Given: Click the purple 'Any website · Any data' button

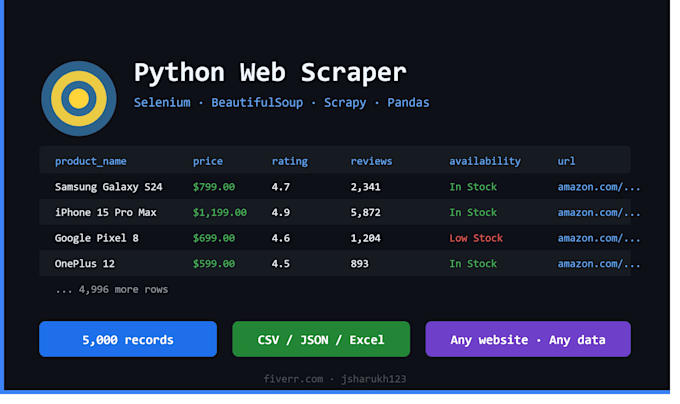Looking at the screenshot, I should click(528, 339).
